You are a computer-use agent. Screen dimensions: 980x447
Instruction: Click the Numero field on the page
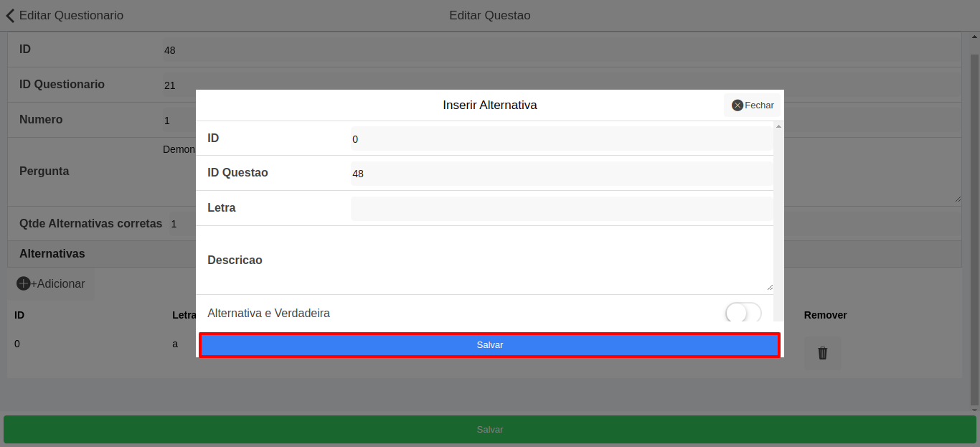pyautogui.click(x=179, y=121)
